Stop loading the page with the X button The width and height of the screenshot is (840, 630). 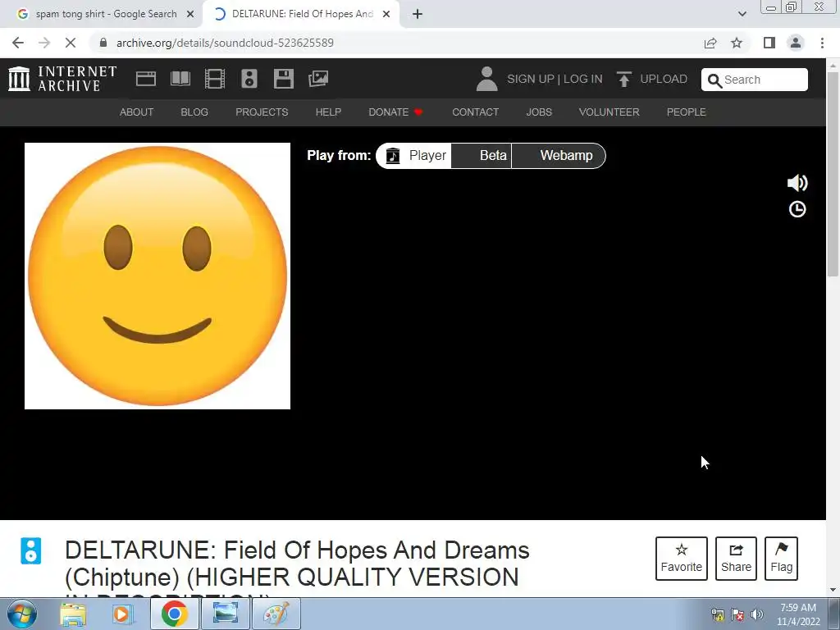pyautogui.click(x=71, y=43)
